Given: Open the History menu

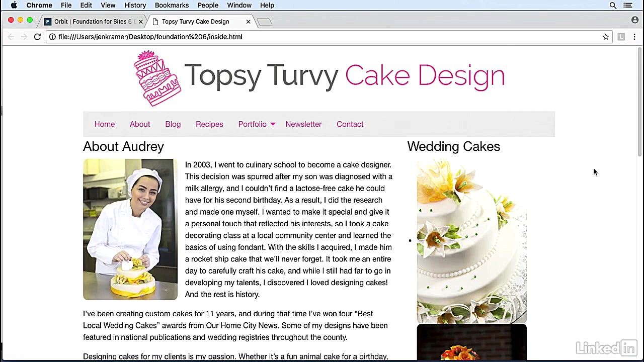Looking at the screenshot, I should (x=135, y=5).
